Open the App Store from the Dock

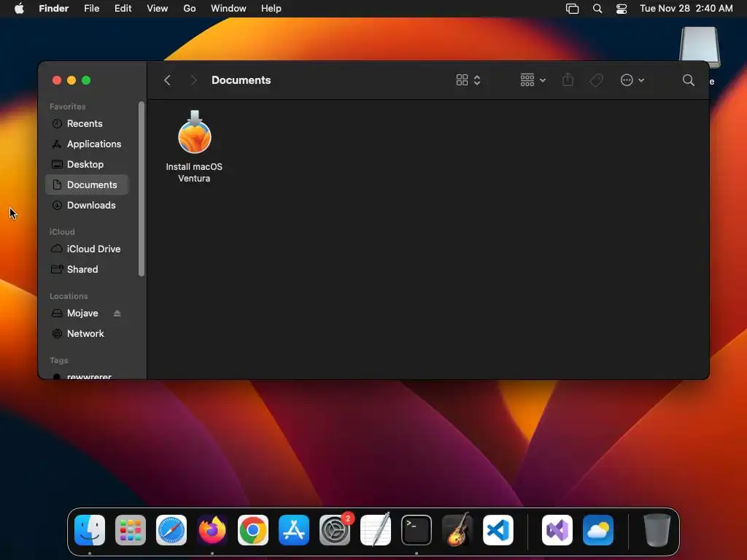294,530
